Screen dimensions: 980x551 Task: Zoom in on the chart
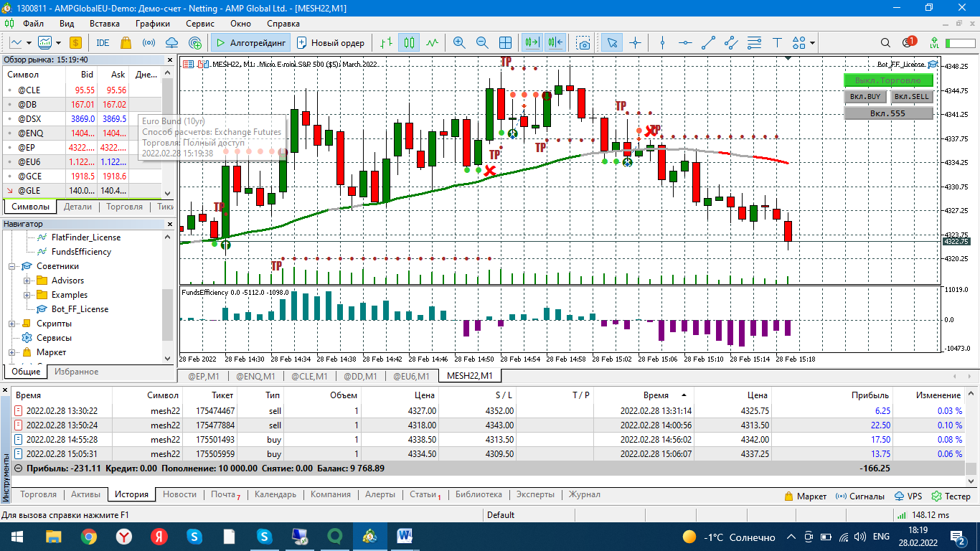459,42
